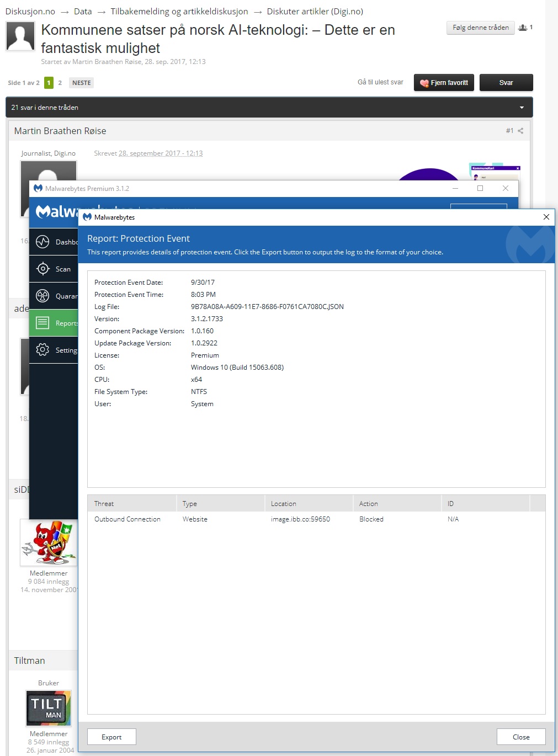The image size is (558, 756).
Task: Open the Scan section icon
Action: coord(42,269)
